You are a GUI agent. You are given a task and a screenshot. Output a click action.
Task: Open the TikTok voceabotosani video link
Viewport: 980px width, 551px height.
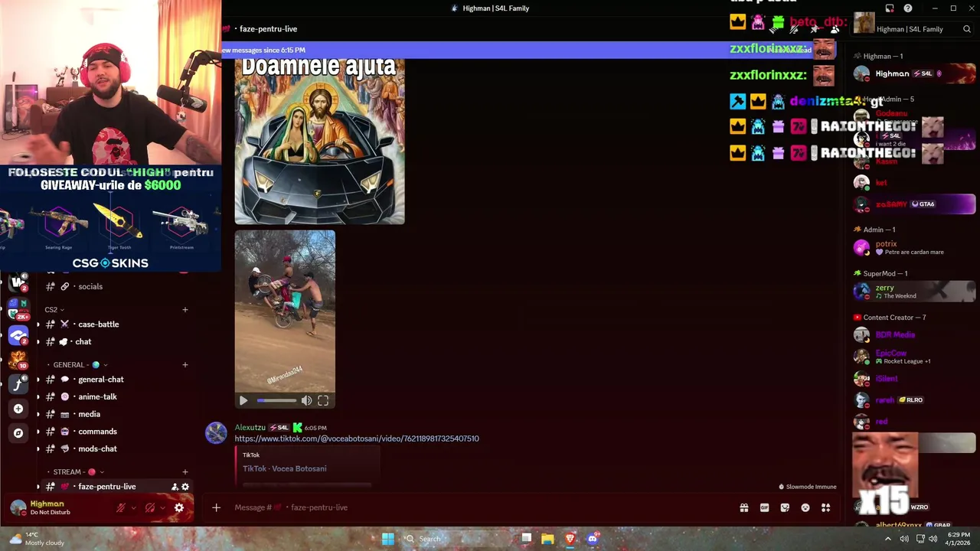point(357,439)
